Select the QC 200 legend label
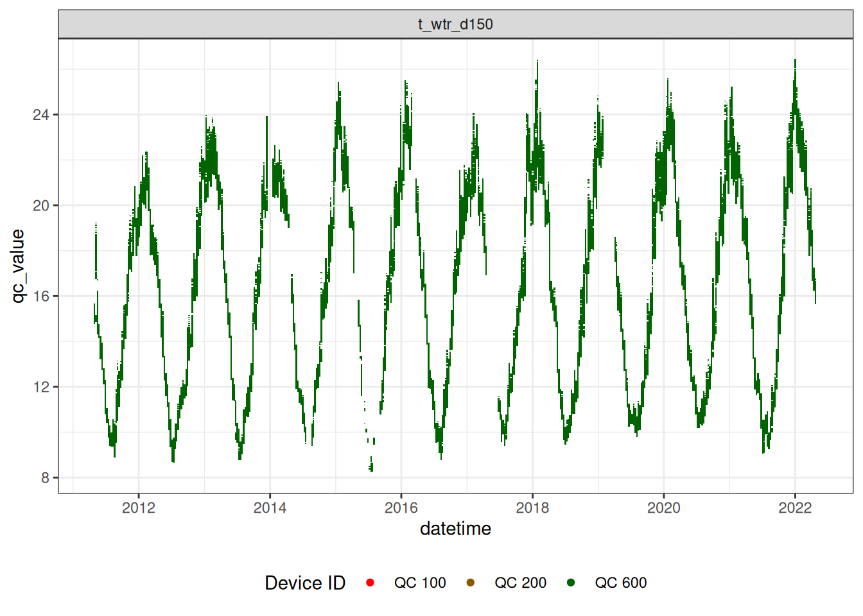The image size is (863, 616). tap(520, 583)
